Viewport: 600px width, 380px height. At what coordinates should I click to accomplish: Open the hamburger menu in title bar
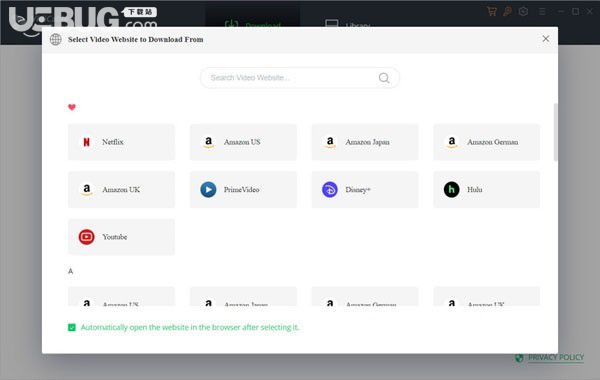pyautogui.click(x=542, y=11)
